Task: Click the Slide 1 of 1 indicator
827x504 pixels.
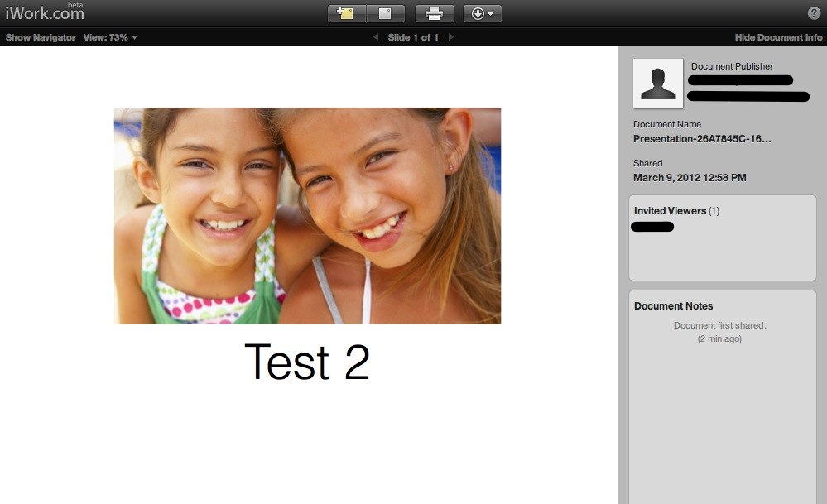Action: coord(413,37)
